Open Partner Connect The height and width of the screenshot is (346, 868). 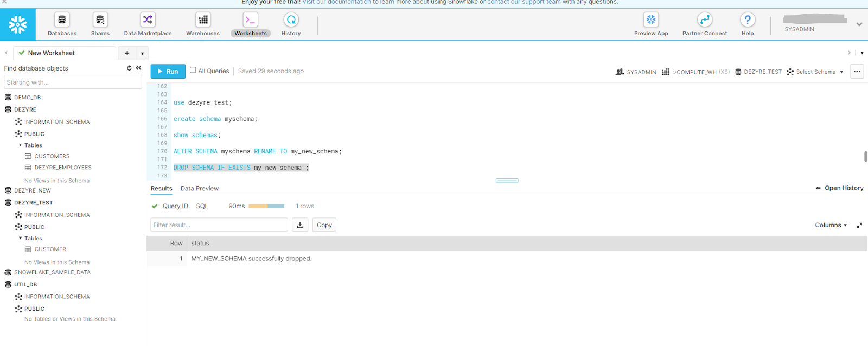coord(705,25)
